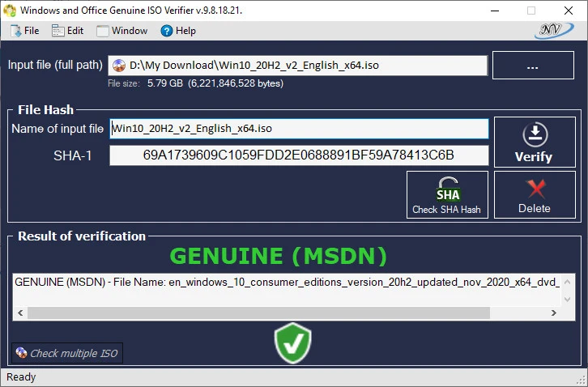Viewport: 588px width, 387px height.
Task: Click the Name of input file field
Action: click(x=299, y=129)
